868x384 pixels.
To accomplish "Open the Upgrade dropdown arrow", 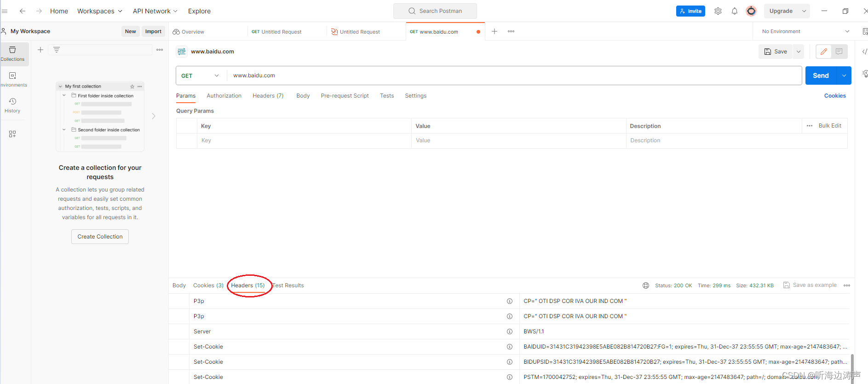I will point(804,11).
